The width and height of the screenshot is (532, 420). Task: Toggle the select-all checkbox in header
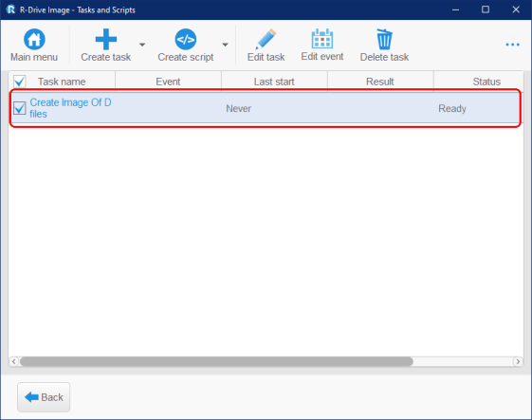point(19,82)
